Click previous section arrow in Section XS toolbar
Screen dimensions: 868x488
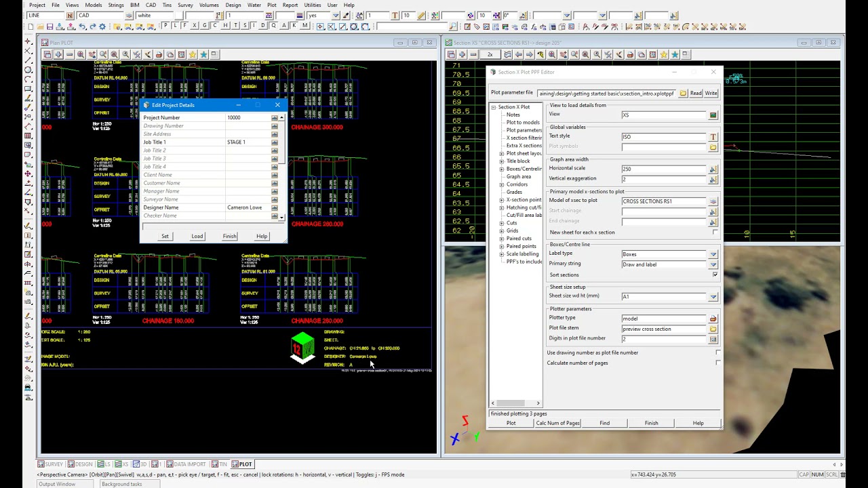tap(519, 54)
